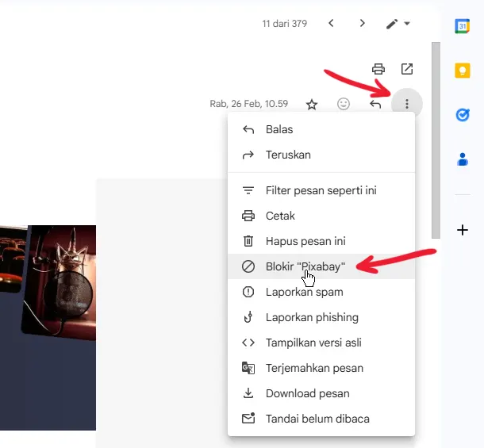Screen dimensions: 484x448
Task: Star this message
Action: point(312,105)
